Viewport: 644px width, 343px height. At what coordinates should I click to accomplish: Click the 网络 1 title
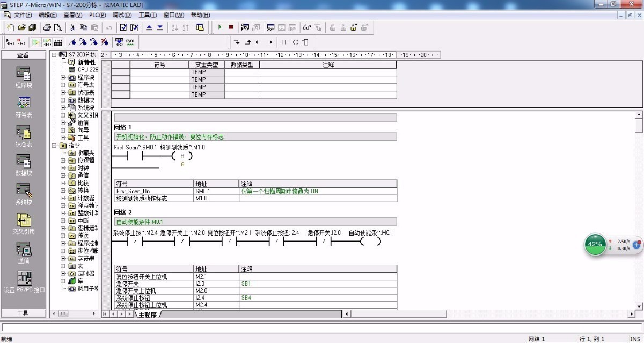coord(122,127)
